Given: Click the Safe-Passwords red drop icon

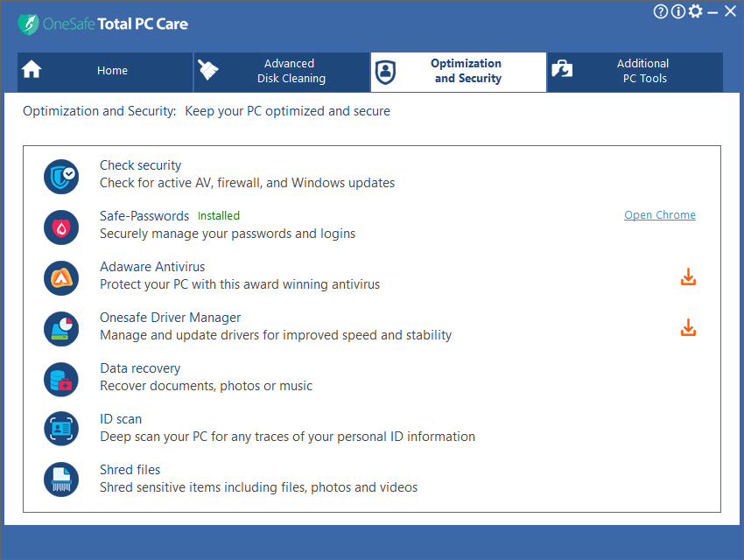Looking at the screenshot, I should click(x=61, y=227).
